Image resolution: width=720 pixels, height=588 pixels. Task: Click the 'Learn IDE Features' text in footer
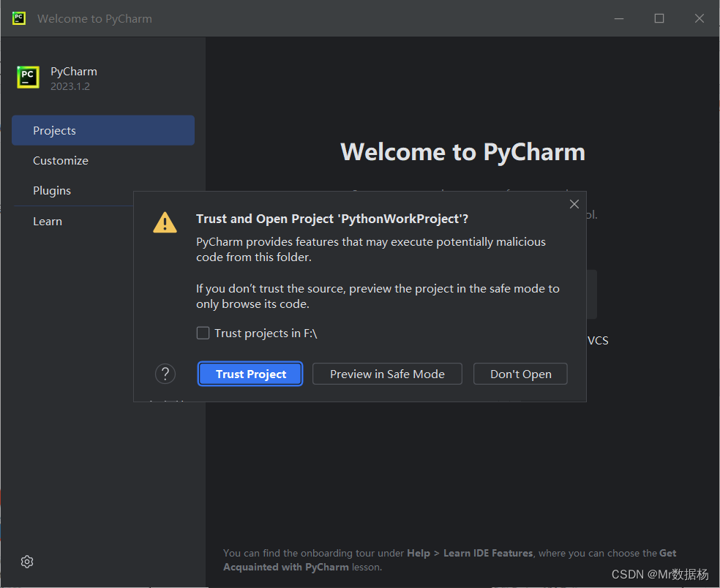point(488,553)
